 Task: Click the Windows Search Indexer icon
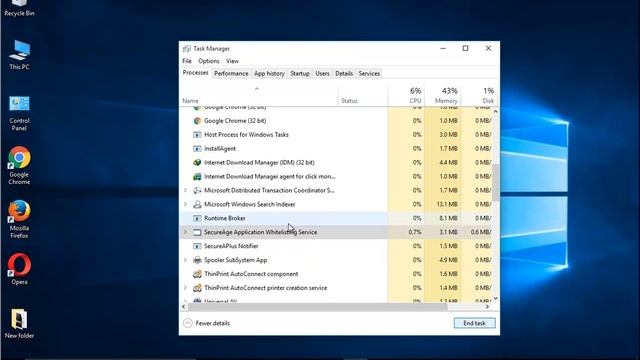coord(197,204)
